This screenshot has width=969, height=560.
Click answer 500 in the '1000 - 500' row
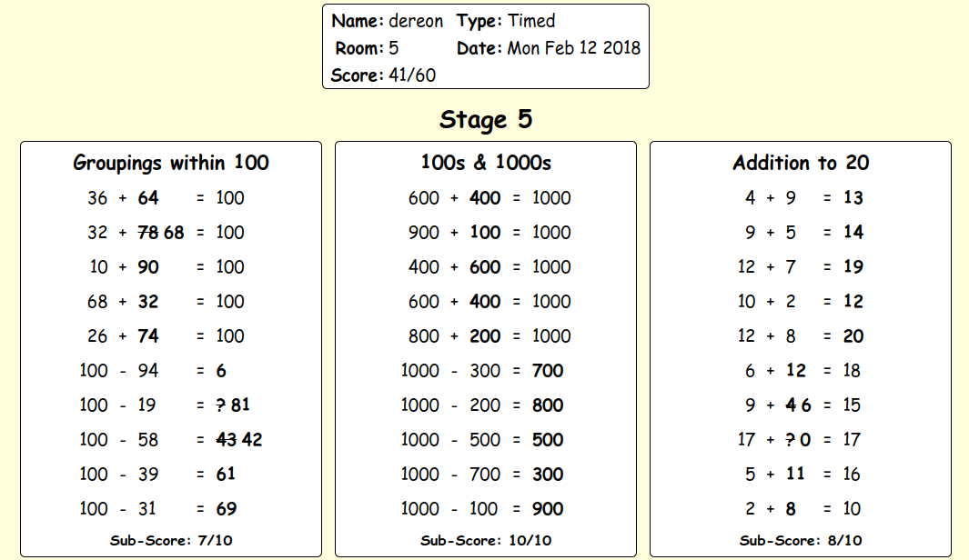click(548, 440)
